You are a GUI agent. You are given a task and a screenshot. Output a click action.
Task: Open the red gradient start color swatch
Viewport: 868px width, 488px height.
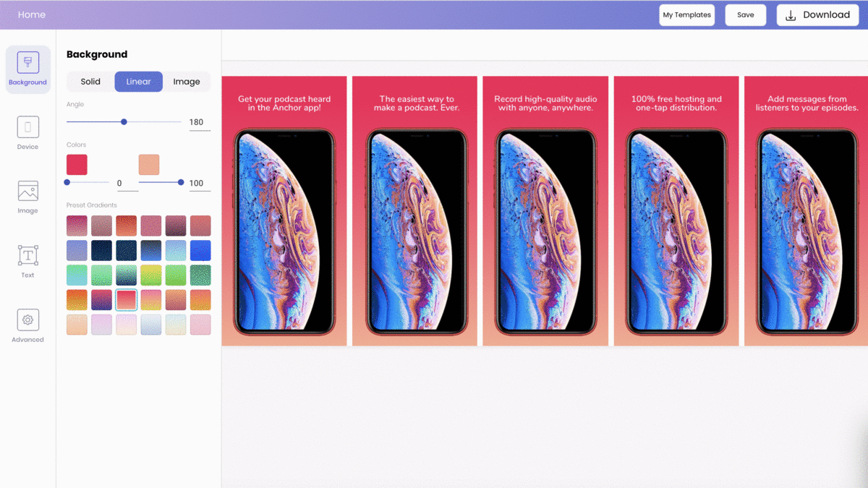click(x=77, y=164)
